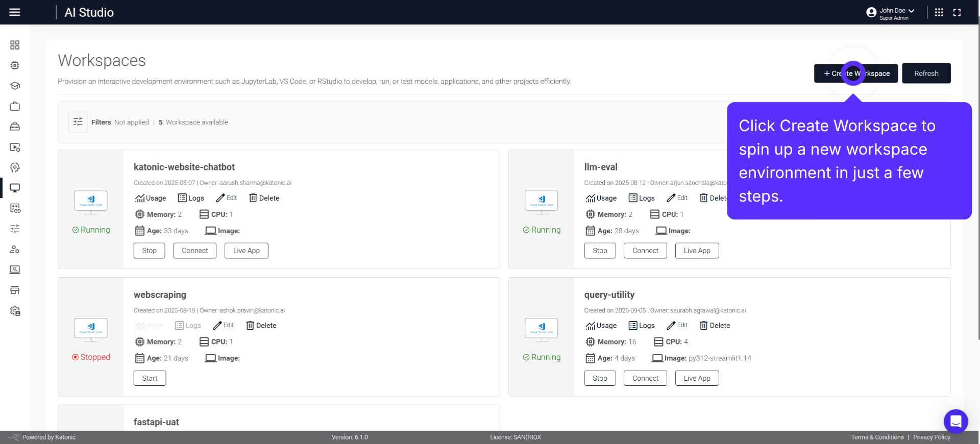View Usage for query-utility workspace
Screen dimensions: 980x444
[601, 326]
